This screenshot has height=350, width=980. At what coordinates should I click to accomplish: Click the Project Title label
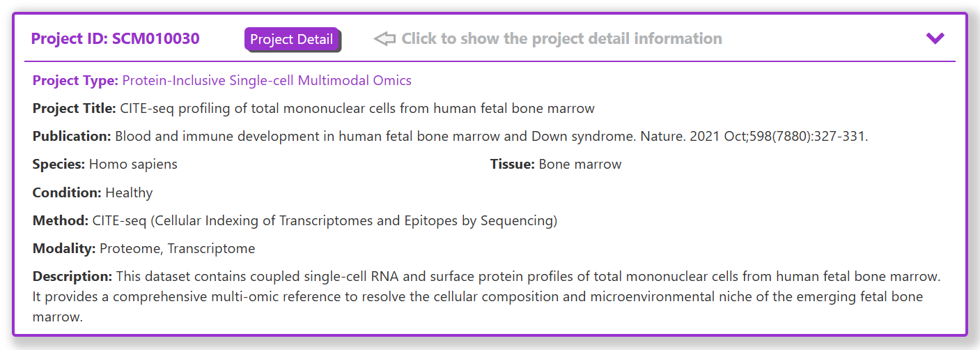(75, 109)
